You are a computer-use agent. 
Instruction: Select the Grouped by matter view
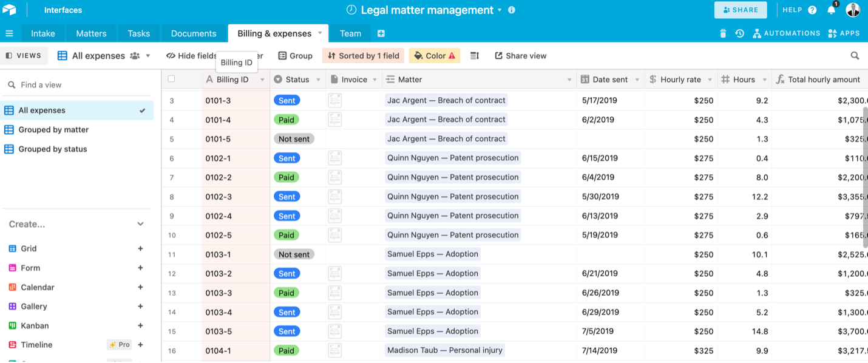click(53, 130)
